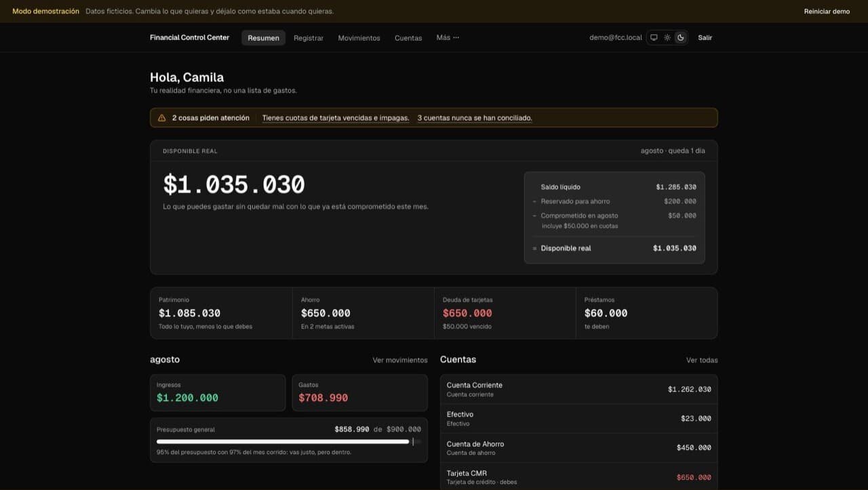868x490 pixels.
Task: Click the Financial Control Center logo
Action: point(190,38)
